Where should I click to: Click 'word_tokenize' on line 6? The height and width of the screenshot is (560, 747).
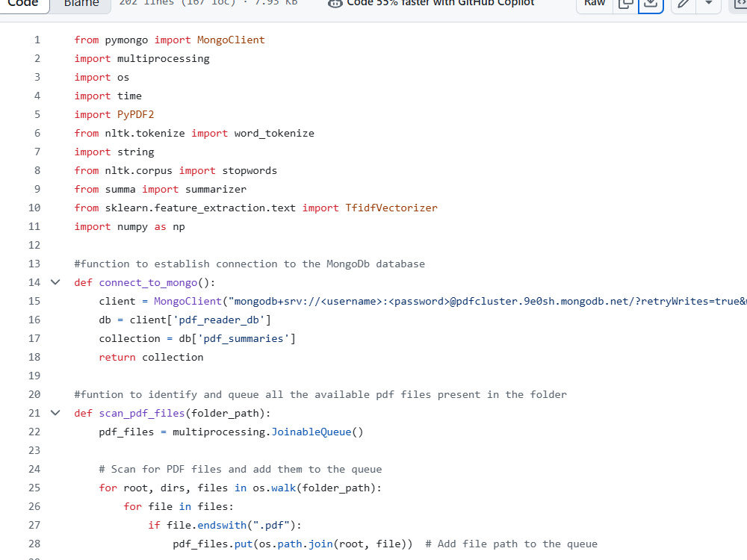click(274, 134)
